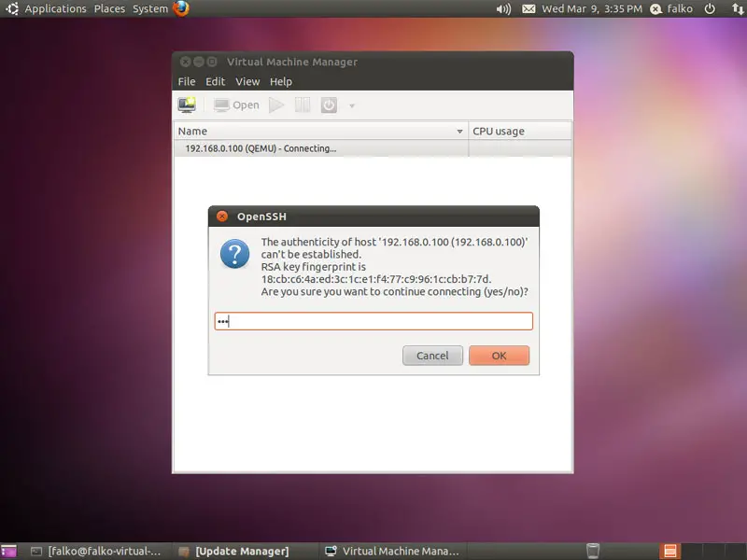Open the Places menu
This screenshot has width=747, height=560.
109,9
